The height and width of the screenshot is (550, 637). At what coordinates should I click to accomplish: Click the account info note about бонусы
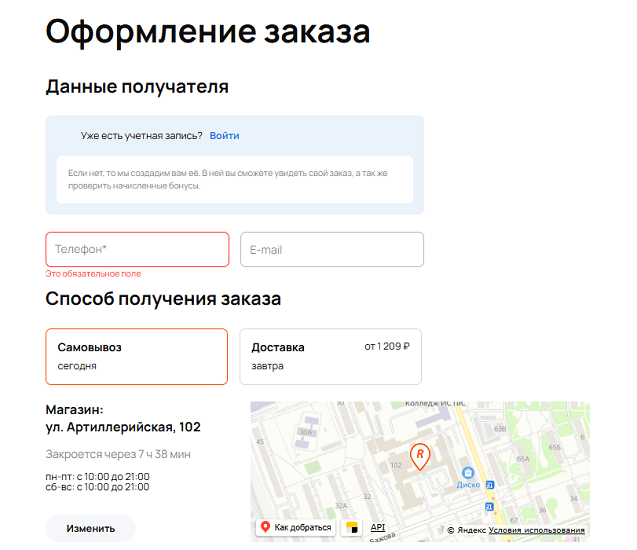(235, 180)
